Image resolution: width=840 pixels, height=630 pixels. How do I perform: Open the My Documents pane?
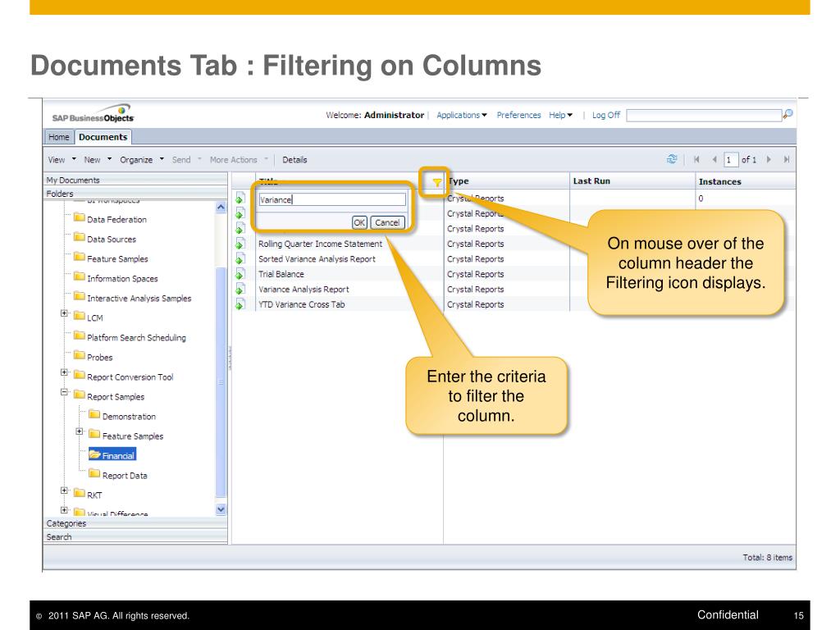[x=135, y=180]
